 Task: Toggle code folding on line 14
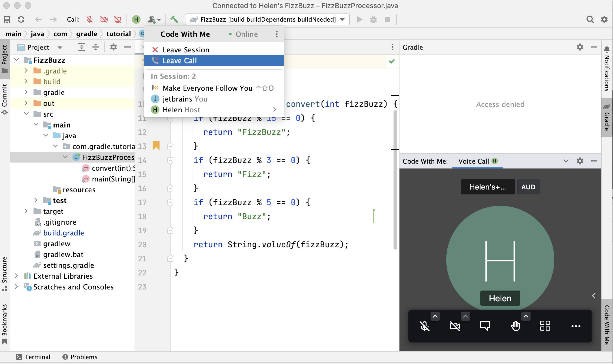(170, 160)
